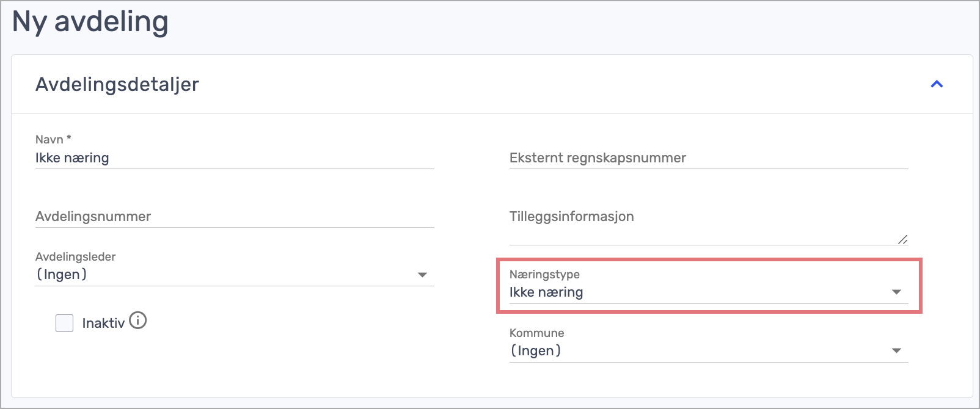Image resolution: width=980 pixels, height=409 pixels.
Task: Open the Kommune dropdown arrow
Action: [896, 350]
